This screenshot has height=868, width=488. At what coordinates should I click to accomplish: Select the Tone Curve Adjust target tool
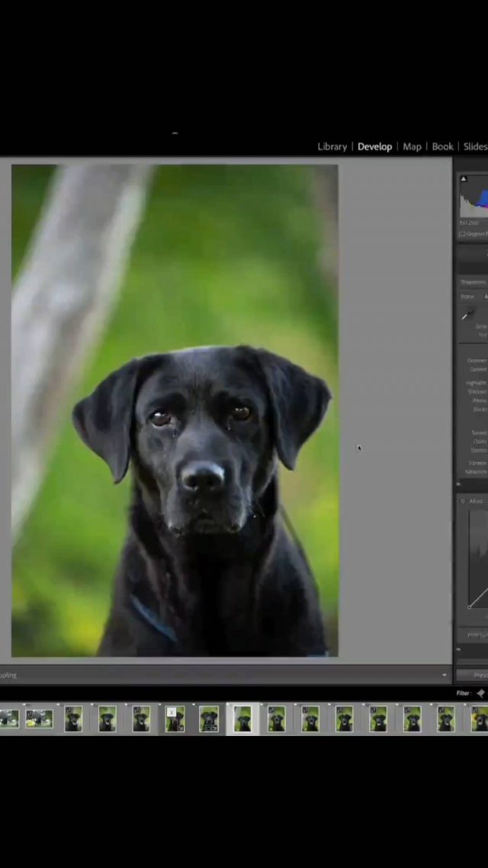pyautogui.click(x=463, y=501)
